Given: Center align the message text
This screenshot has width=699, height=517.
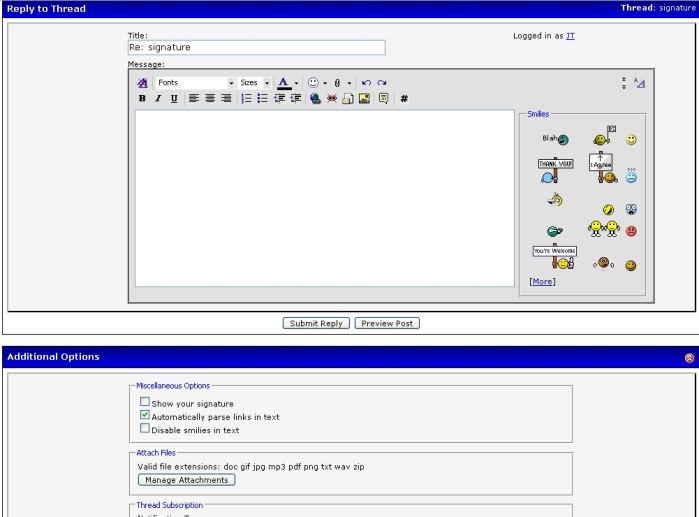Looking at the screenshot, I should tap(209, 98).
